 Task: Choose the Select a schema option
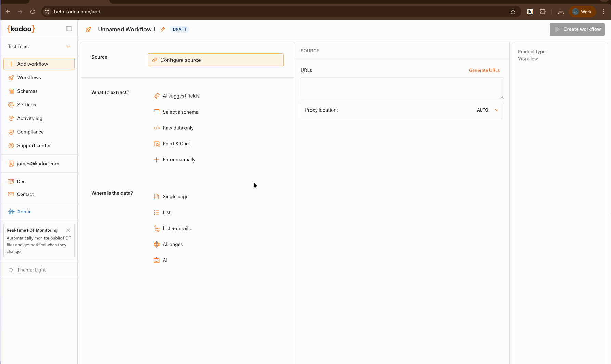coord(180,112)
